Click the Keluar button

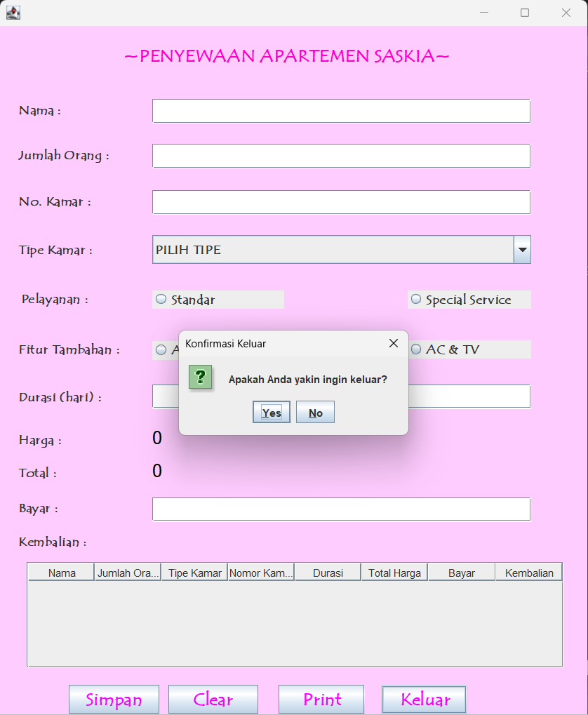click(425, 700)
